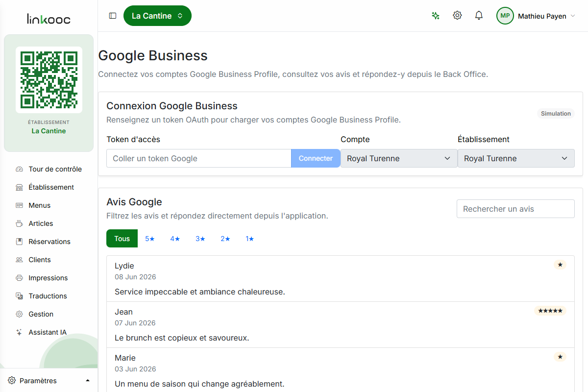This screenshot has width=588, height=392.
Task: Toggle the sidebar panel icon
Action: (113, 16)
